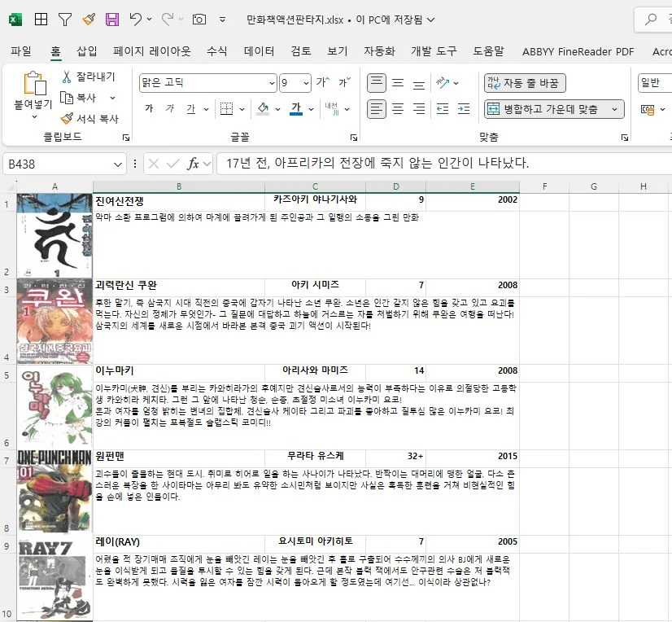Expand the 복사 copy options arrow
672x622 pixels.
pos(113,98)
